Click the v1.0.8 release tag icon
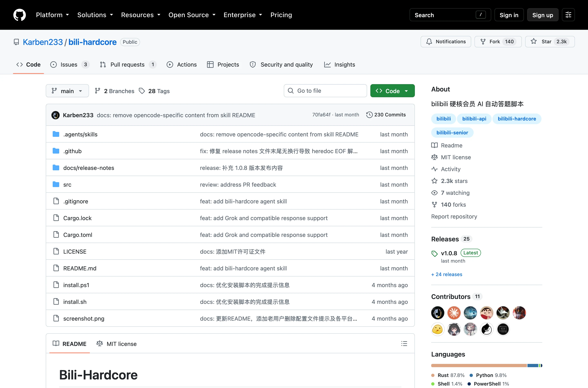Image resolution: width=588 pixels, height=388 pixels. [x=434, y=253]
